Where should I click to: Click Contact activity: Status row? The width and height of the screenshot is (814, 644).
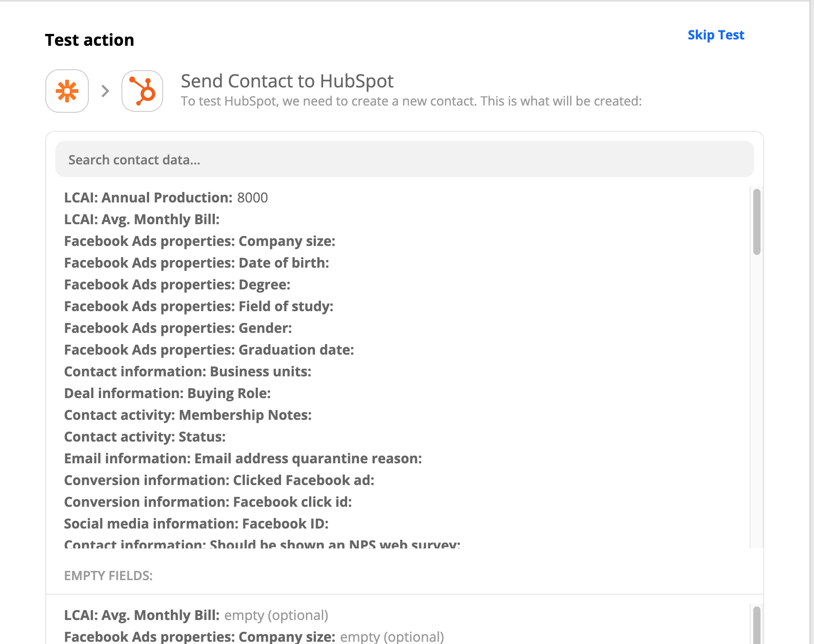[x=145, y=437]
